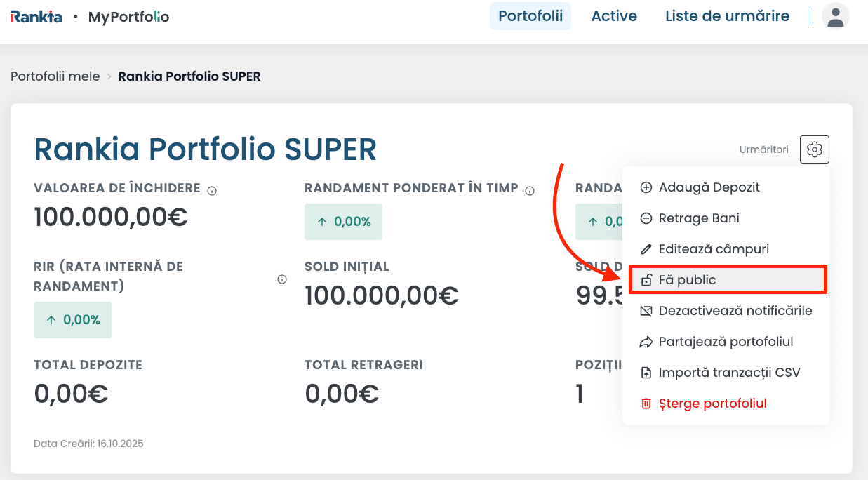Make portfolio public via Fă public
The width and height of the screenshot is (868, 480).
[687, 280]
